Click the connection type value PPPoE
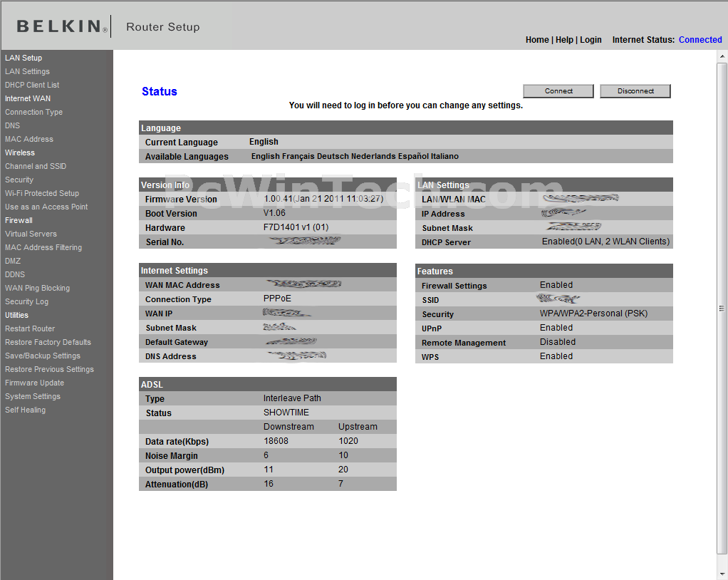Viewport: 728px width, 580px height. 277,299
